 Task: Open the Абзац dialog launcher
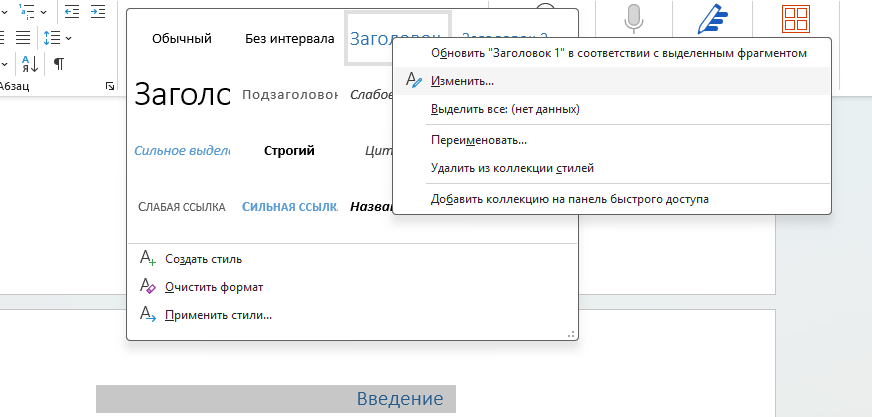pyautogui.click(x=110, y=86)
